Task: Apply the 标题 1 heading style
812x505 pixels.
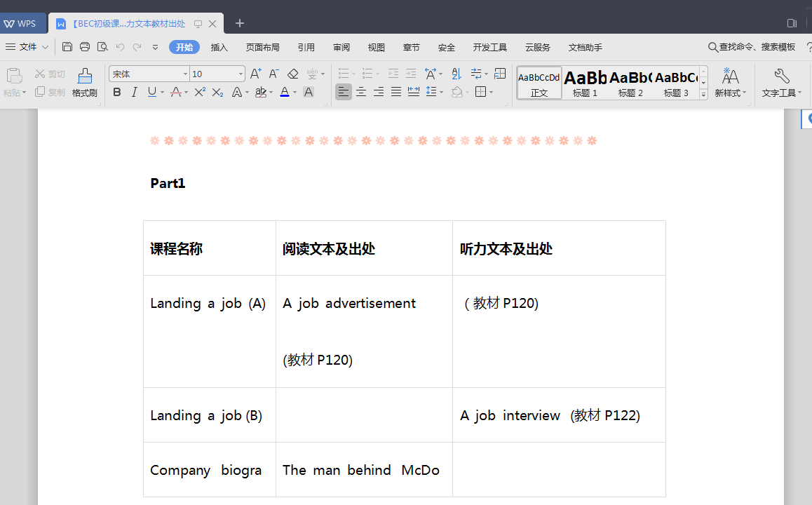Action: (x=585, y=82)
